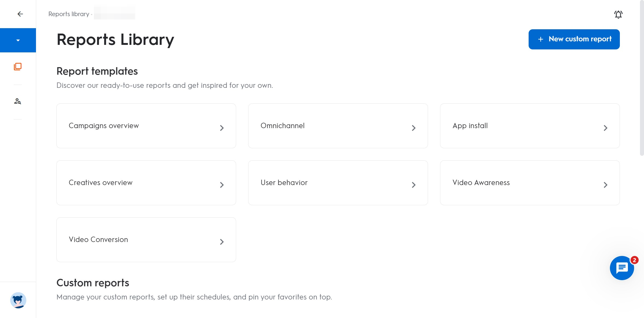Open the audience search icon in the sidebar

pos(18,101)
